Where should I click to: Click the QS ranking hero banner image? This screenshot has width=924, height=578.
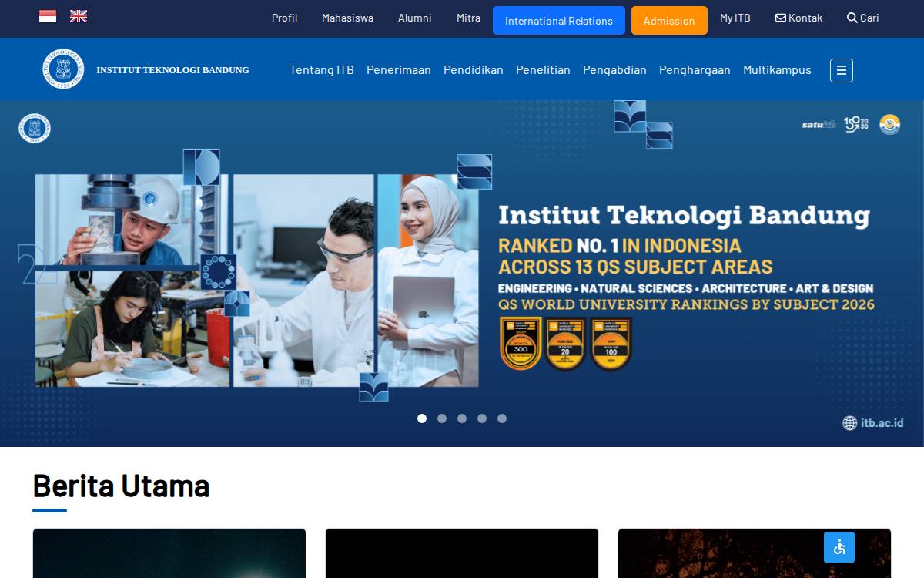pyautogui.click(x=462, y=274)
